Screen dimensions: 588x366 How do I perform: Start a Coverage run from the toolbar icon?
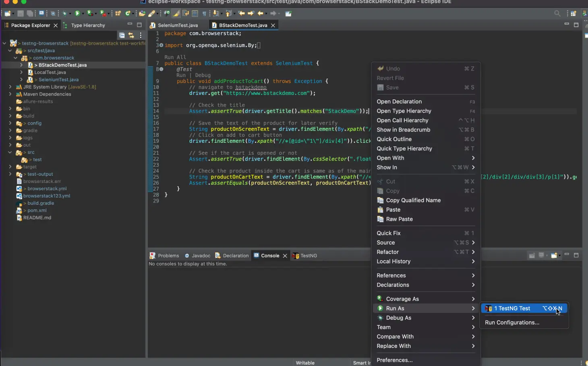90,13
